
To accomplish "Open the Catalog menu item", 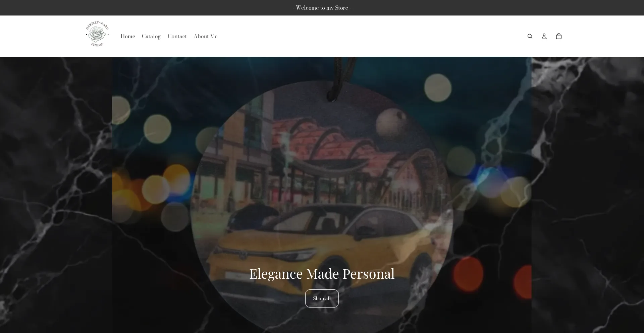I will coord(151,36).
